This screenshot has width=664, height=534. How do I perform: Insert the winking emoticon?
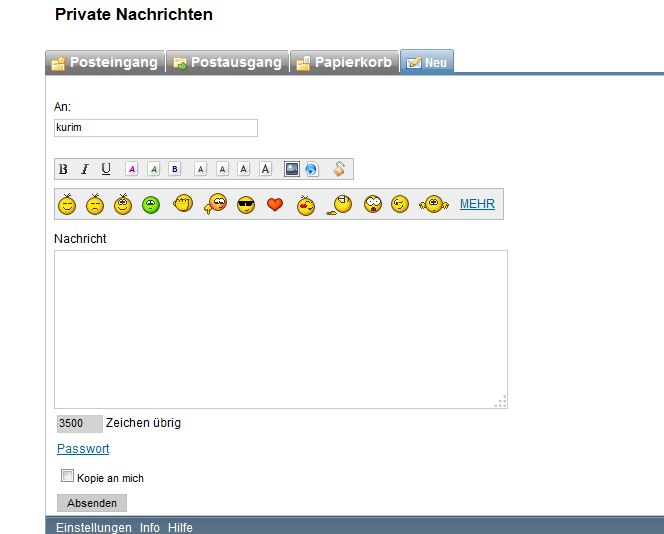(400, 204)
